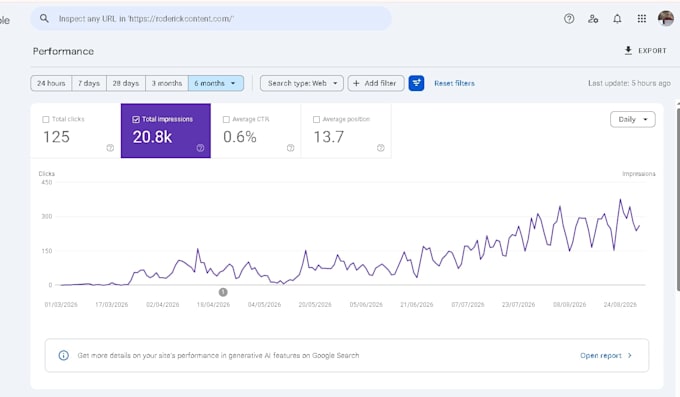Click the Performance page heading

pos(63,51)
